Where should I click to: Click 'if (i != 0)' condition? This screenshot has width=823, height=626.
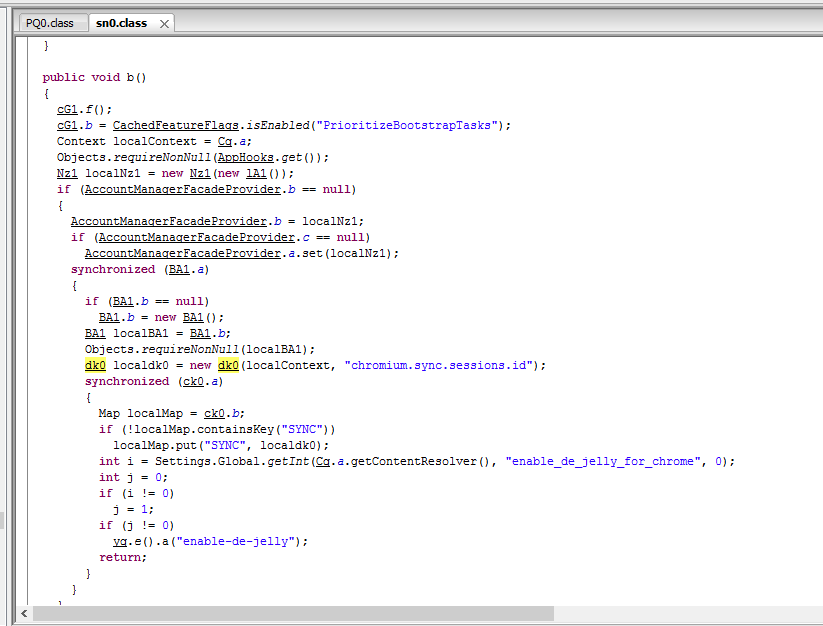click(136, 494)
